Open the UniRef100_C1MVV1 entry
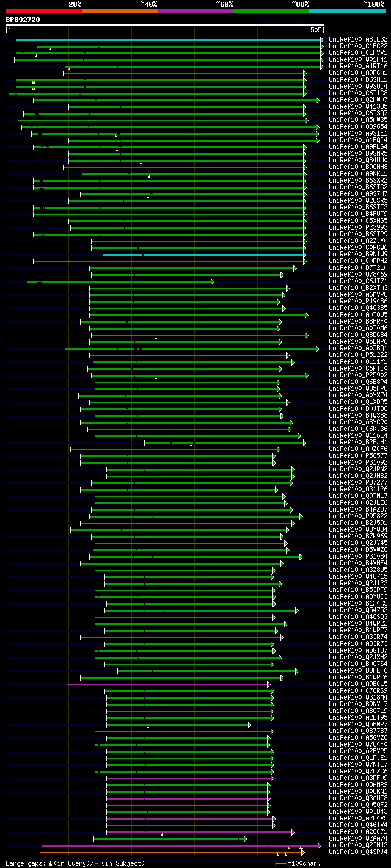 click(x=358, y=53)
